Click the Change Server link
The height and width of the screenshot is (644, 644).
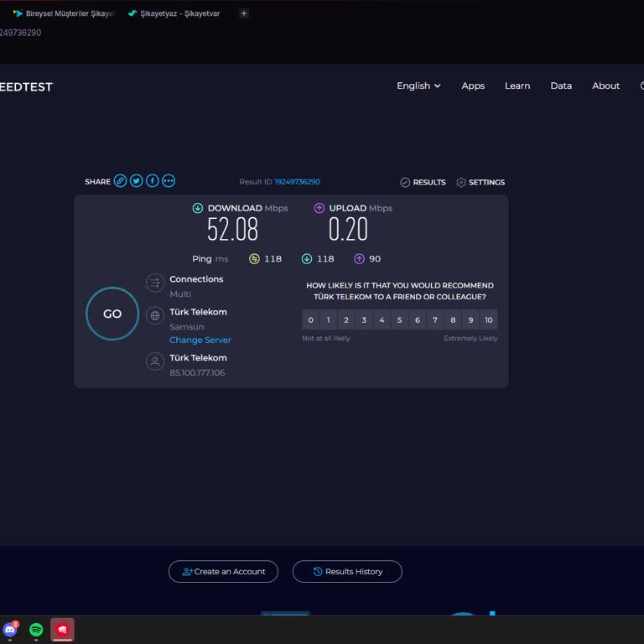200,340
